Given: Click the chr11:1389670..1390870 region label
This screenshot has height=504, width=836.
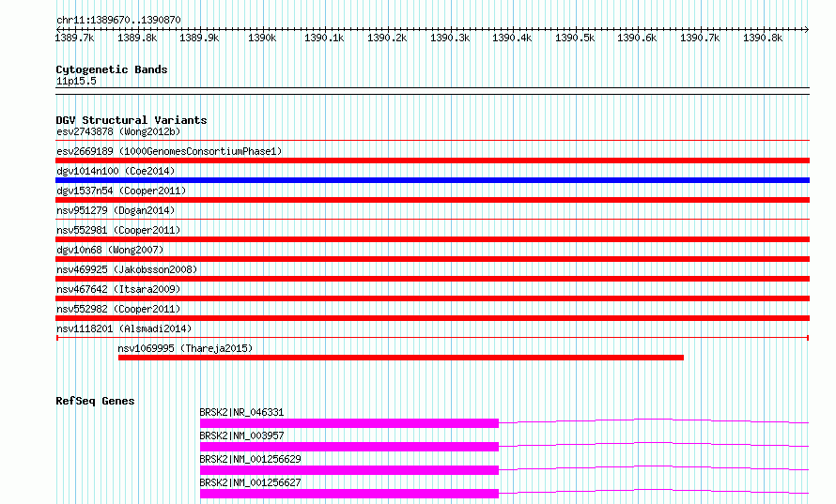Looking at the screenshot, I should 118,20.
